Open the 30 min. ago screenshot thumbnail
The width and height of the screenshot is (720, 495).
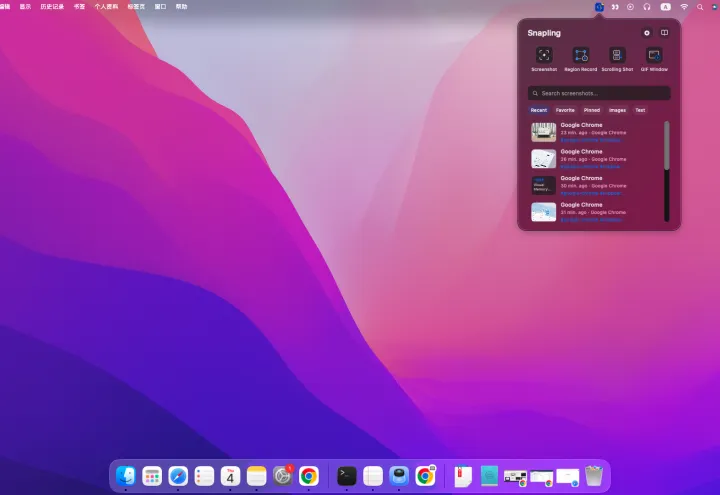(544, 186)
